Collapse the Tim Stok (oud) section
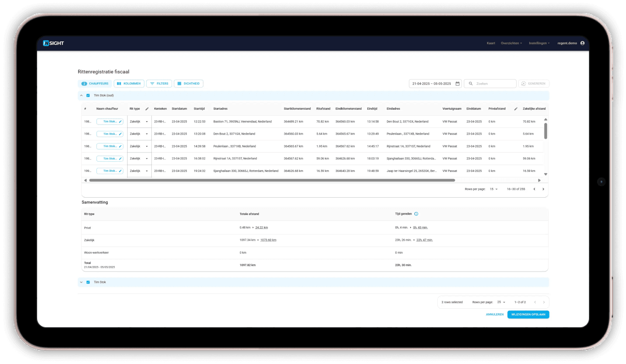Screen dimensions: 626x364 point(82,95)
